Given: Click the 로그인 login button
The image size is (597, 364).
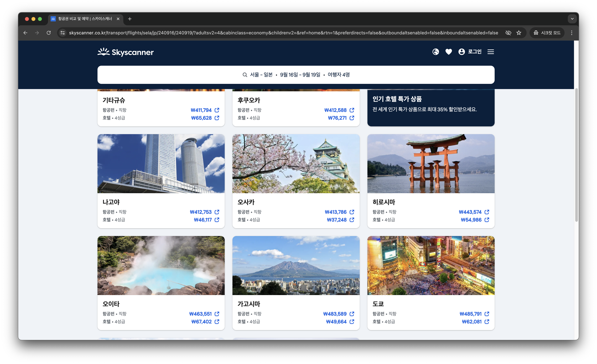Looking at the screenshot, I should click(470, 52).
